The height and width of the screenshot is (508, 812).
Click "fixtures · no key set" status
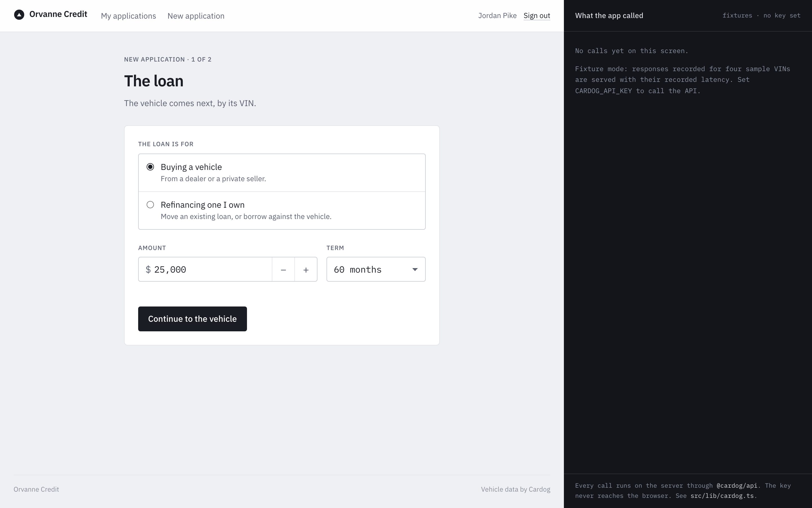pos(761,16)
